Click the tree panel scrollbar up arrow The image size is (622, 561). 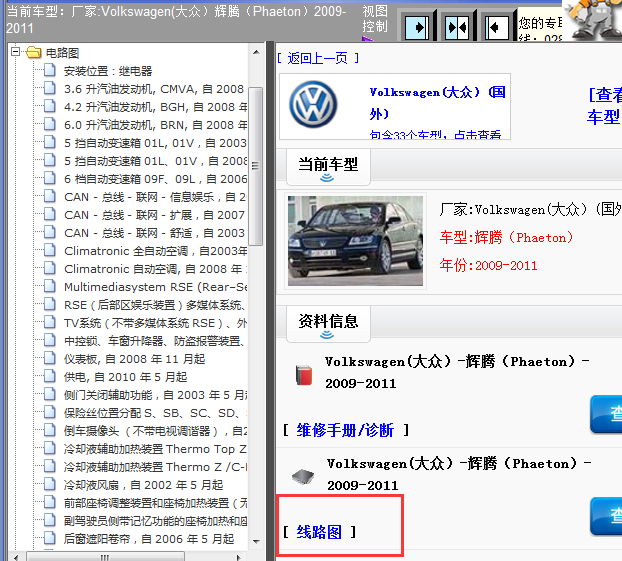(x=256, y=52)
